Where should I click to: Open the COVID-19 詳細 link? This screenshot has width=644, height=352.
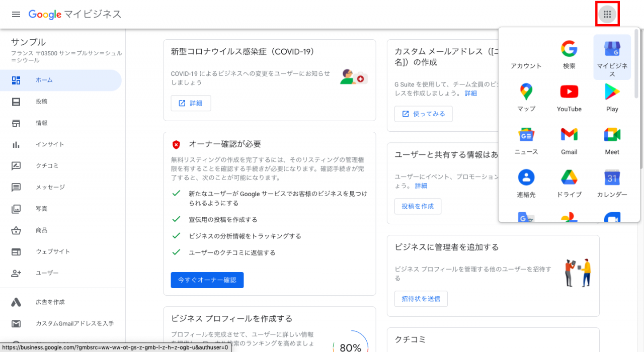[191, 103]
